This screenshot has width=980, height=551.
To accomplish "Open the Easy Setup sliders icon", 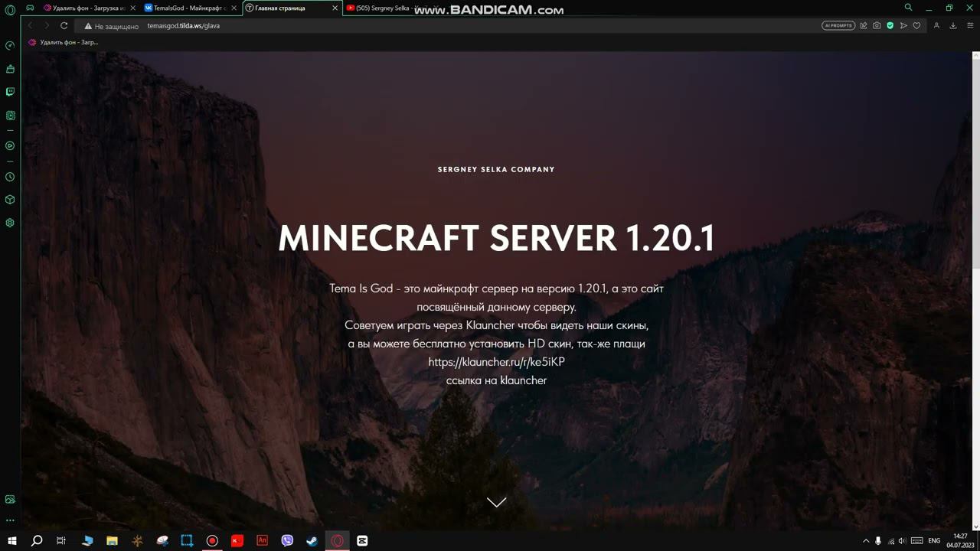I will point(969,25).
